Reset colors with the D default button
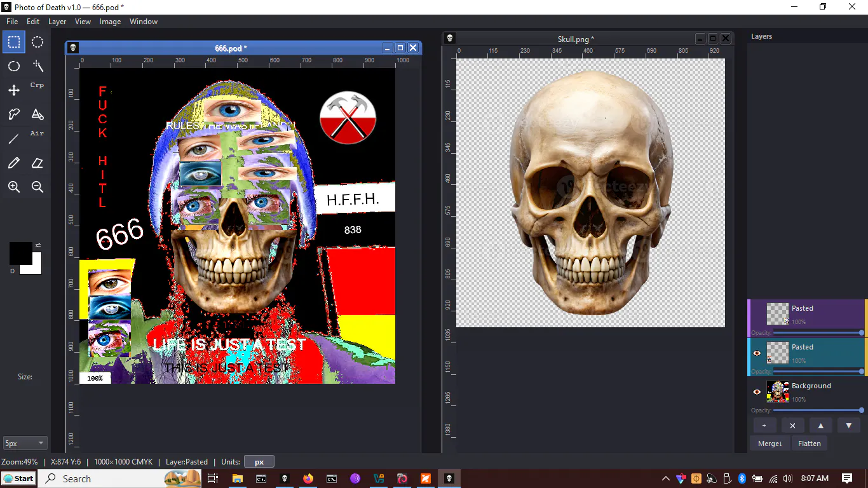The image size is (868, 488). point(12,271)
